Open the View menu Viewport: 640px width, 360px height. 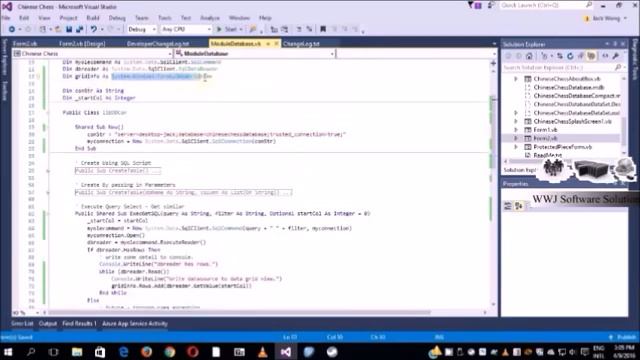44,18
